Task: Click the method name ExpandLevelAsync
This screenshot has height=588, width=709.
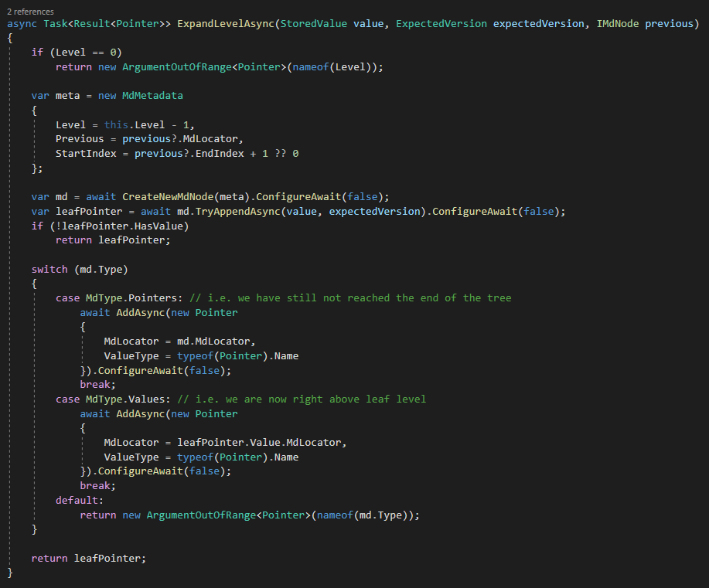Action: [226, 23]
